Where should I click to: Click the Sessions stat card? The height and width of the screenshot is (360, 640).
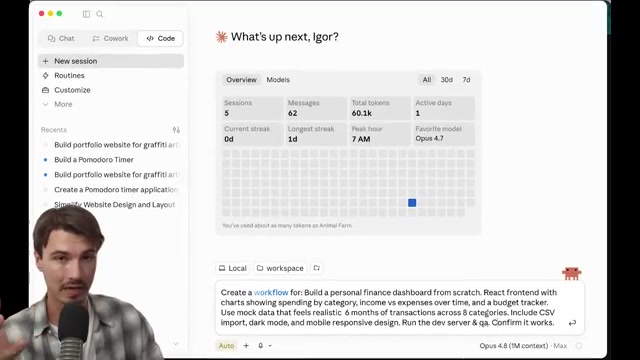pos(253,108)
